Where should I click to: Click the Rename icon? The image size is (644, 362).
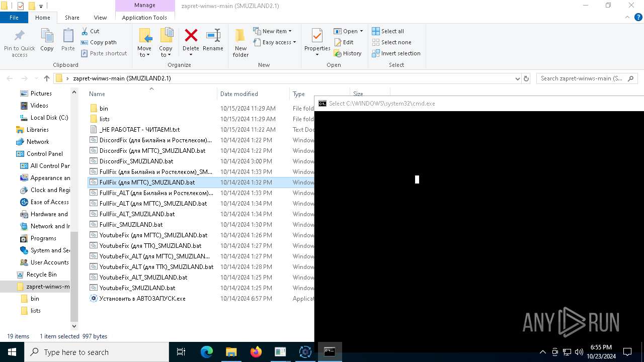tap(213, 35)
